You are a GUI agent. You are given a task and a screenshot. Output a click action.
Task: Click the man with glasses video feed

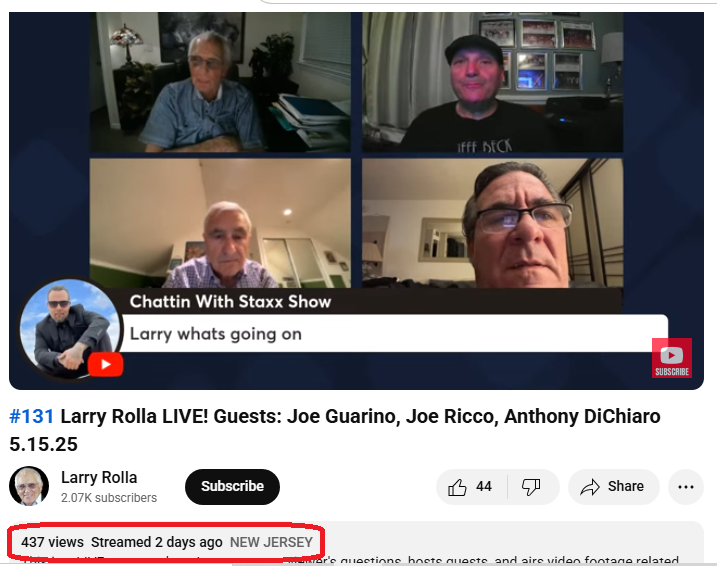(492, 223)
